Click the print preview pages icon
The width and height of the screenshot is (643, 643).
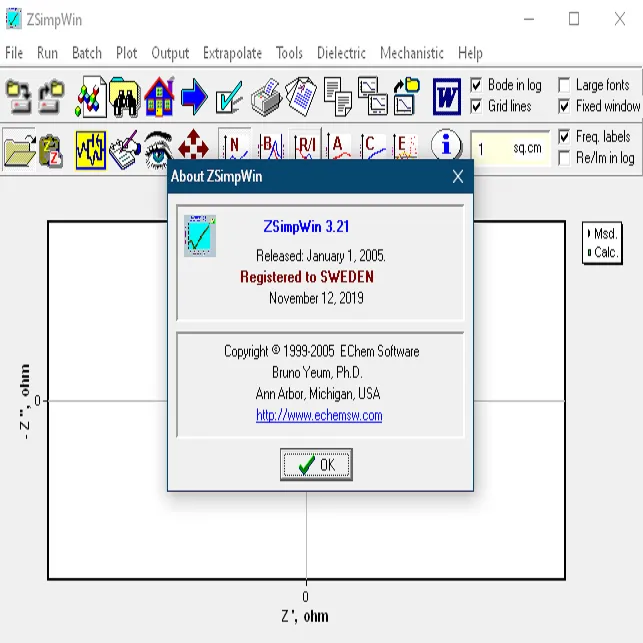[x=301, y=97]
